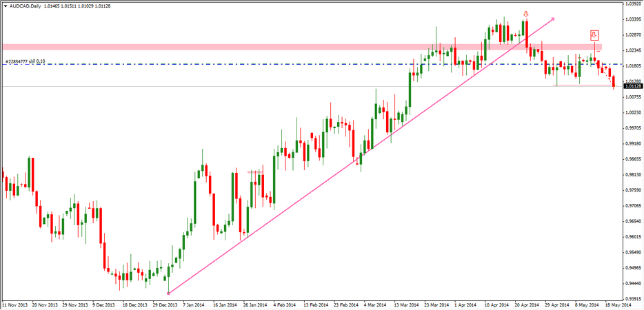Select the small pink rectangle near late January
The image size is (644, 310).
point(255,172)
